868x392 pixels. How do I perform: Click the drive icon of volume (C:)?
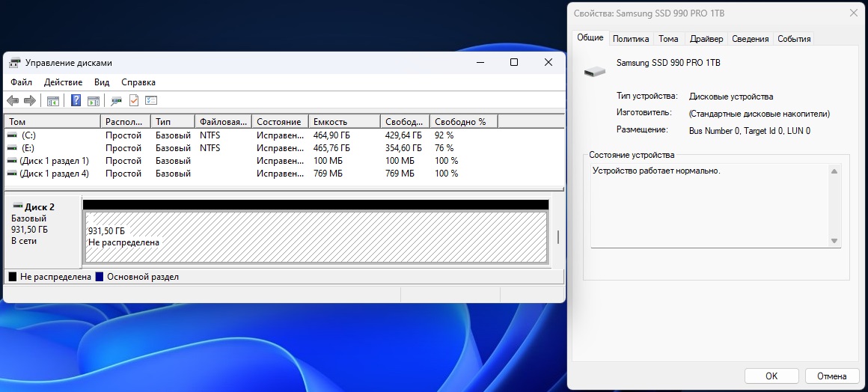coord(12,135)
